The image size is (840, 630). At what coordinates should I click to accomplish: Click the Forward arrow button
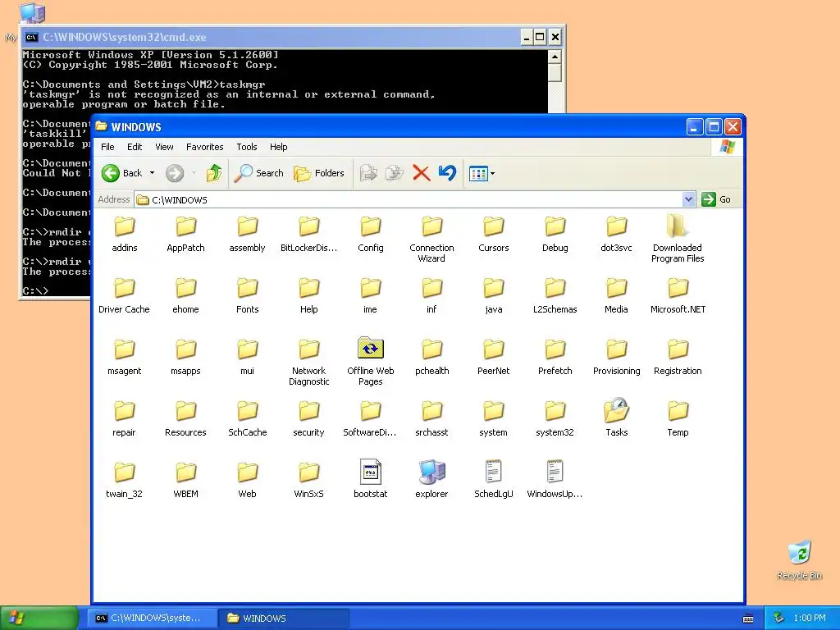pyautogui.click(x=175, y=173)
